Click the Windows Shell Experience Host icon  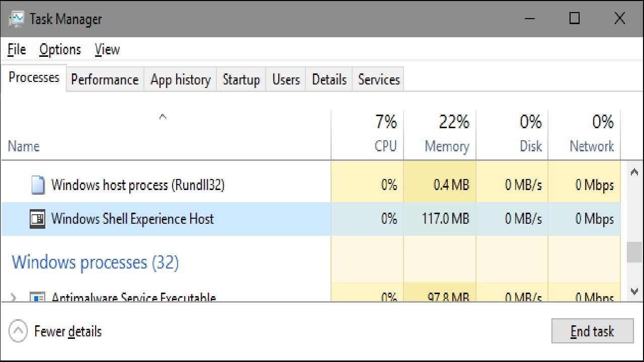tap(38, 219)
